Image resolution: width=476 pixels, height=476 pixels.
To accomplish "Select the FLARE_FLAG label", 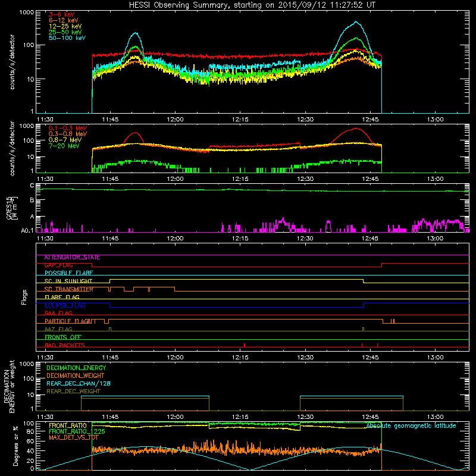I will [x=62, y=297].
